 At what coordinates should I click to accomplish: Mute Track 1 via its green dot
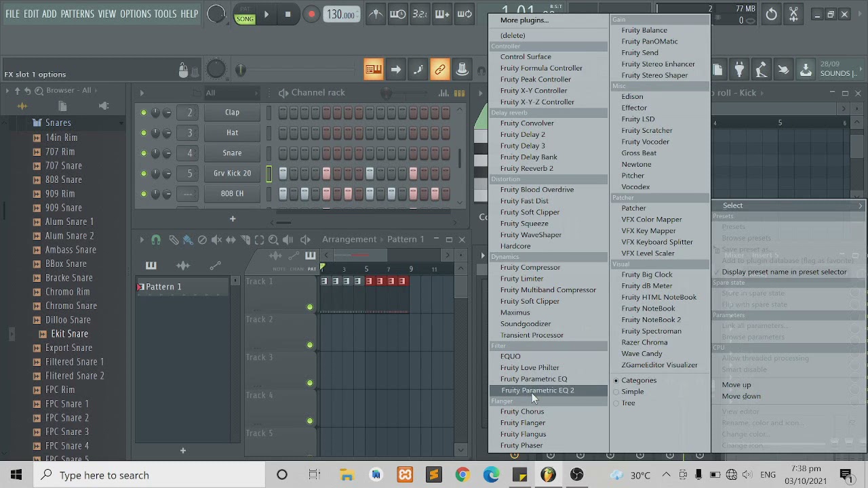pyautogui.click(x=310, y=307)
